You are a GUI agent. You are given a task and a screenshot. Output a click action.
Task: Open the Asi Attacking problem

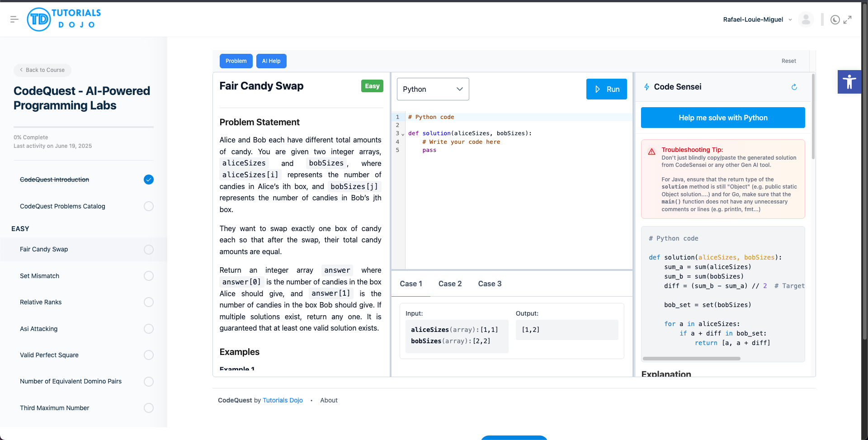click(x=38, y=329)
